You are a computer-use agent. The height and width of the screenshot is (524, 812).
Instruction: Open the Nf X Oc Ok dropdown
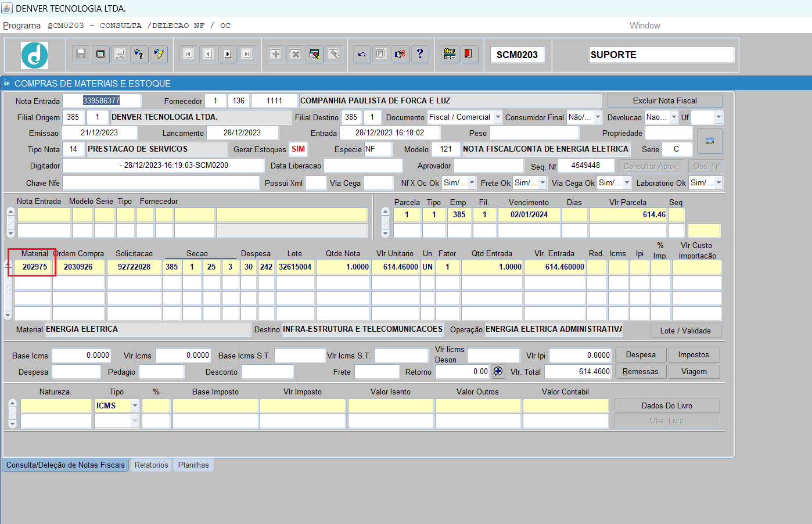(x=472, y=183)
